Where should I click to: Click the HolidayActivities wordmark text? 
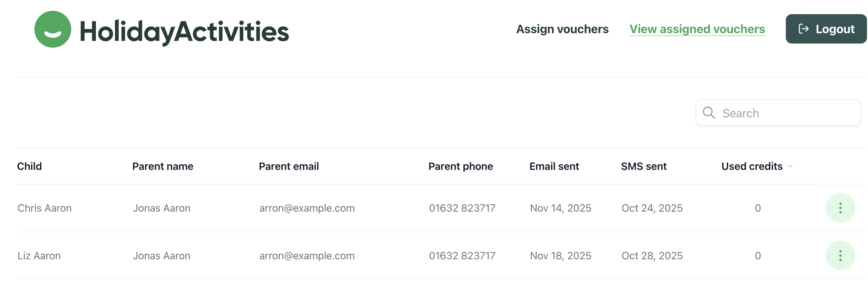tap(184, 31)
